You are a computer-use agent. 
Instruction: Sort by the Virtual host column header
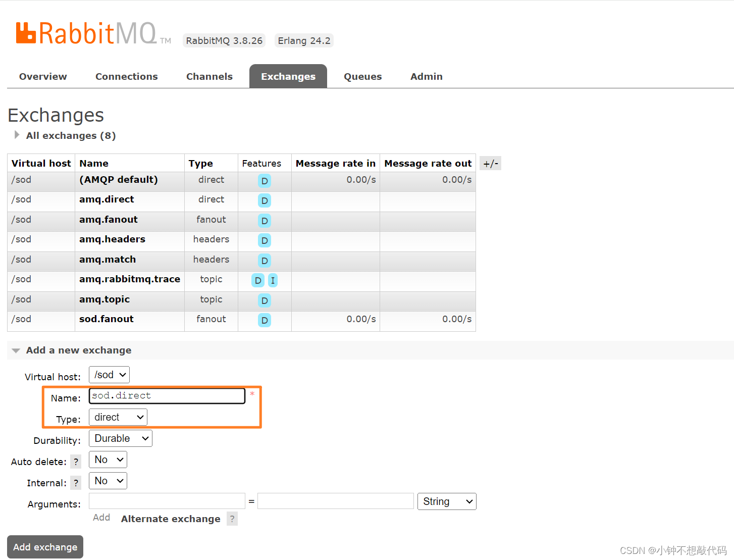pos(41,163)
